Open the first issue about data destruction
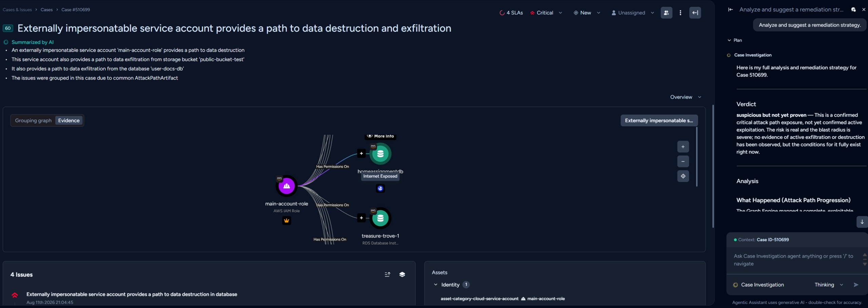The image size is (868, 308). (x=132, y=294)
